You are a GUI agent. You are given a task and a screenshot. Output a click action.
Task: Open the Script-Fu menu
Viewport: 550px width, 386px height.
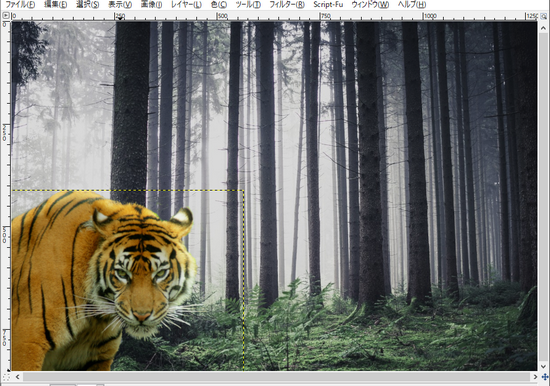[328, 5]
